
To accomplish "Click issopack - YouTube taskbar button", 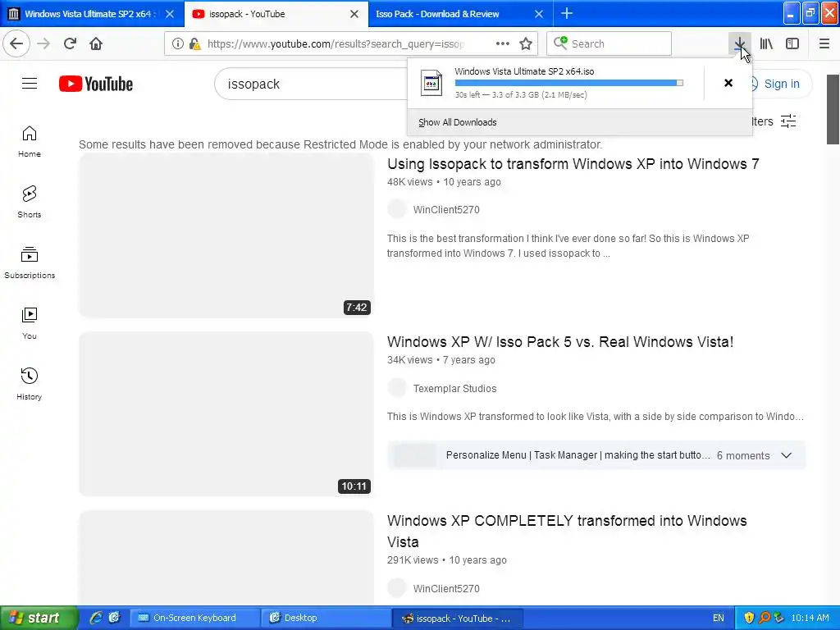I will tap(456, 619).
